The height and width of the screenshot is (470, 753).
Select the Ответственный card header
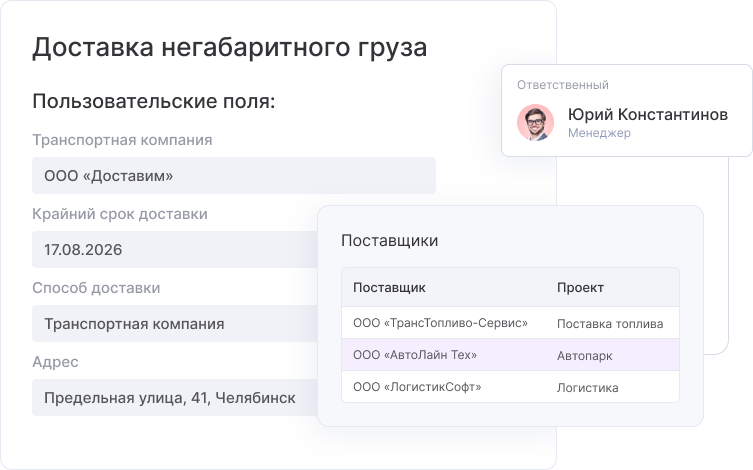click(563, 85)
